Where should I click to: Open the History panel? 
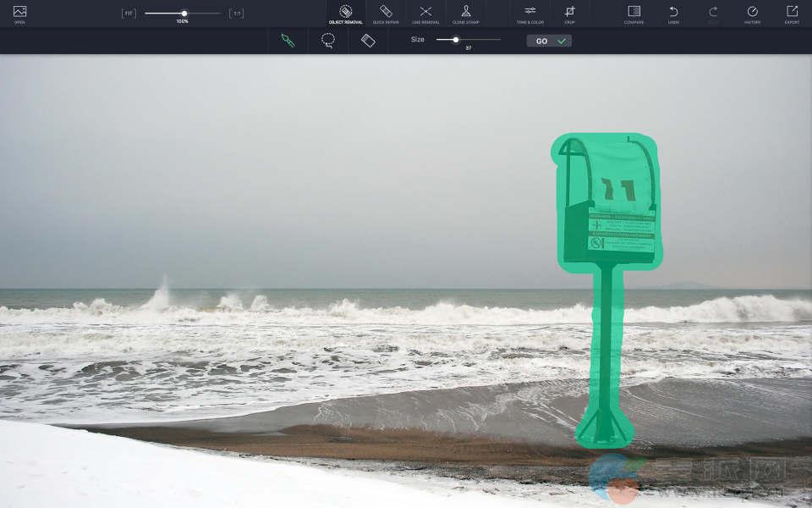pos(752,13)
